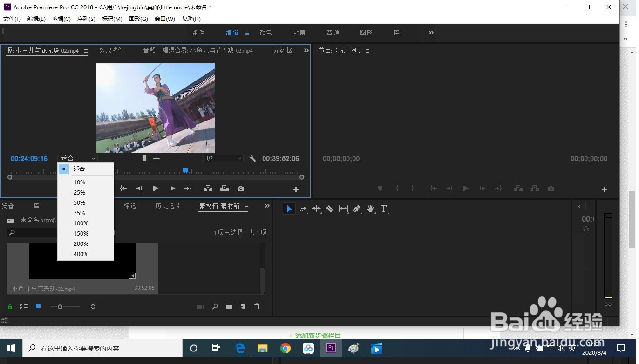Open the 文件(F) menu
The image size is (639, 364).
pyautogui.click(x=12, y=19)
